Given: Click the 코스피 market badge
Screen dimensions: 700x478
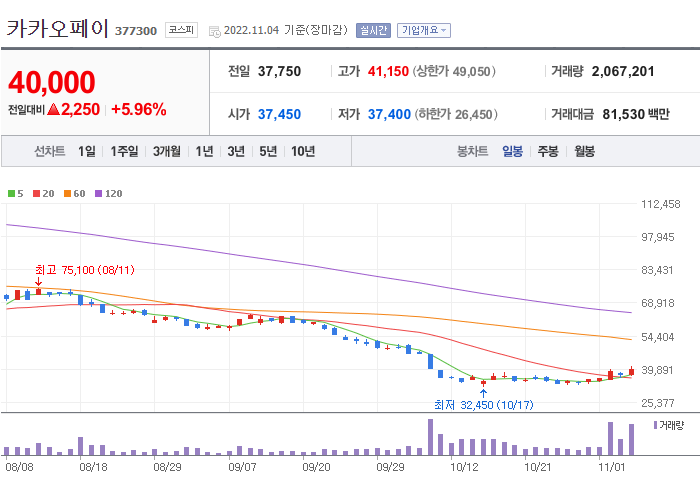Looking at the screenshot, I should coord(181,30).
